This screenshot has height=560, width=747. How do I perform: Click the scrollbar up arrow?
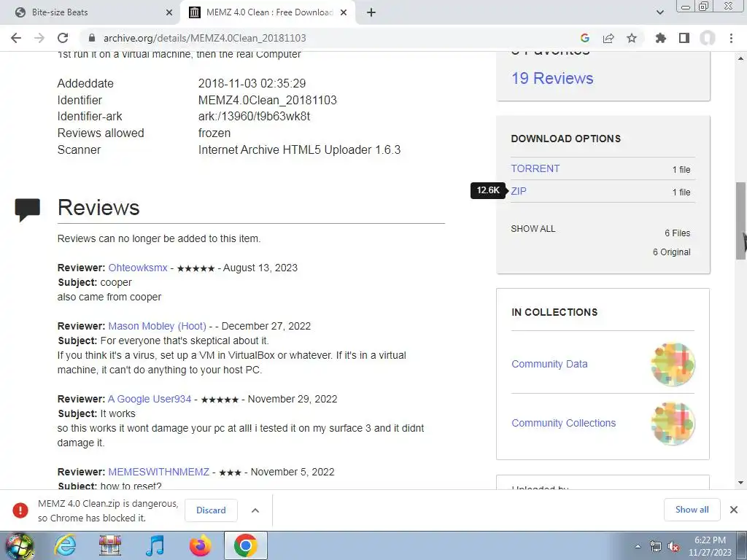(x=741, y=58)
